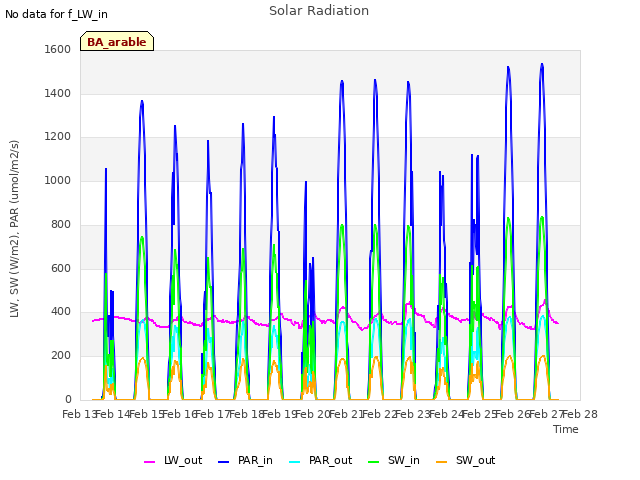Click the magenta LW_out legend swatch
The width and height of the screenshot is (640, 480).
[x=149, y=462]
